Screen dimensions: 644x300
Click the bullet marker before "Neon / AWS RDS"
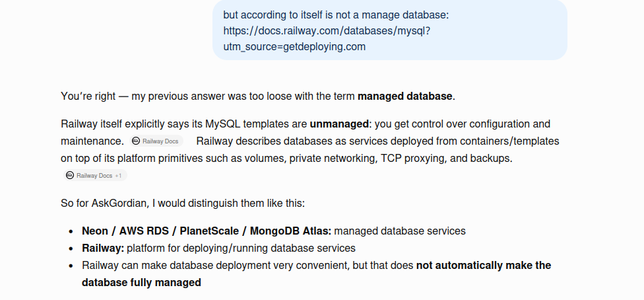(71, 232)
